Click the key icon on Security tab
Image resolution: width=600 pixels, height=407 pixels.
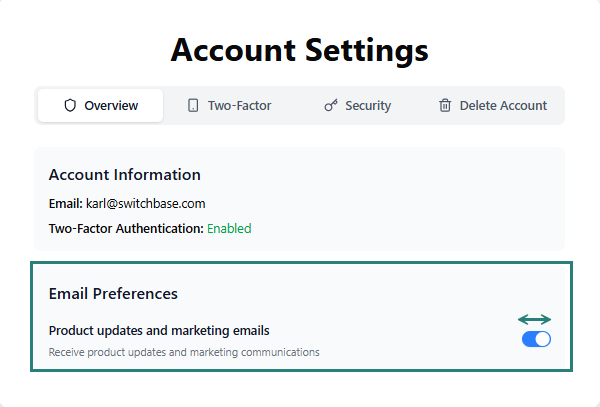coord(330,105)
